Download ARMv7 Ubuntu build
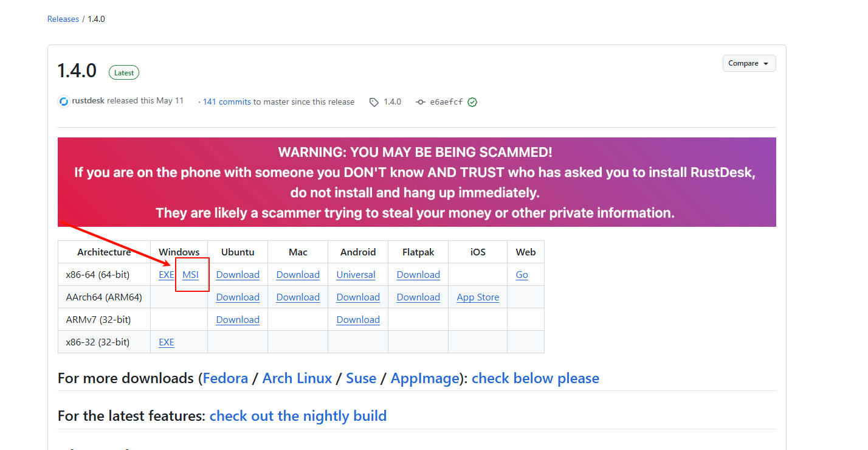 point(238,320)
